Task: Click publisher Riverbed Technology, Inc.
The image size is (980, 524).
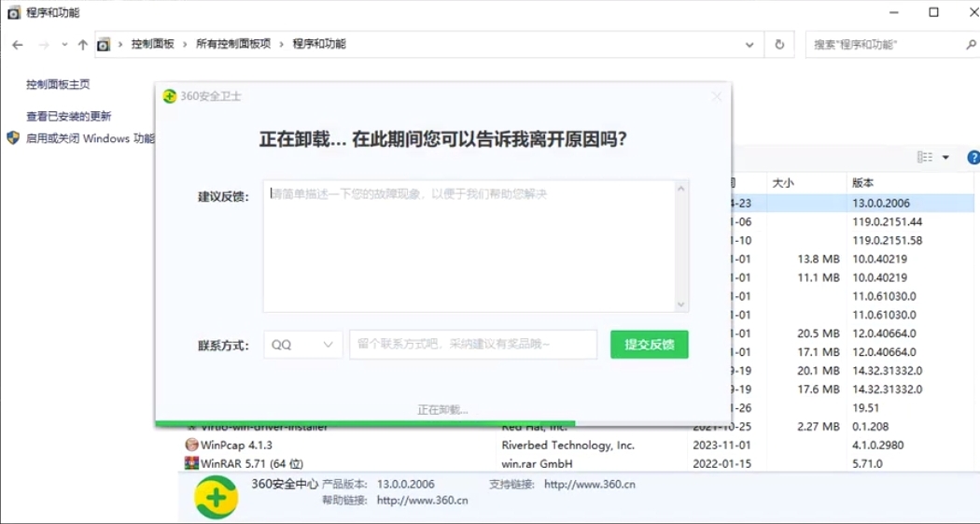Action: (x=567, y=446)
